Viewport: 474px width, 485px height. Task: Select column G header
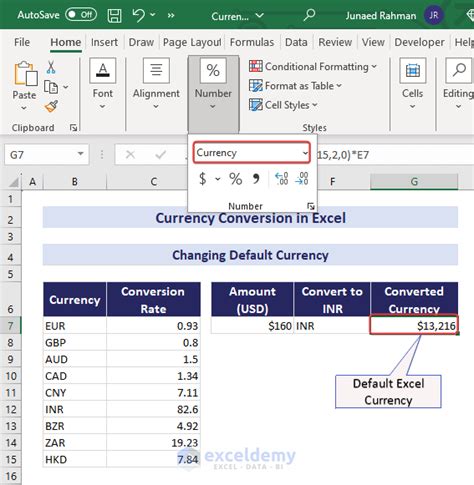(414, 182)
